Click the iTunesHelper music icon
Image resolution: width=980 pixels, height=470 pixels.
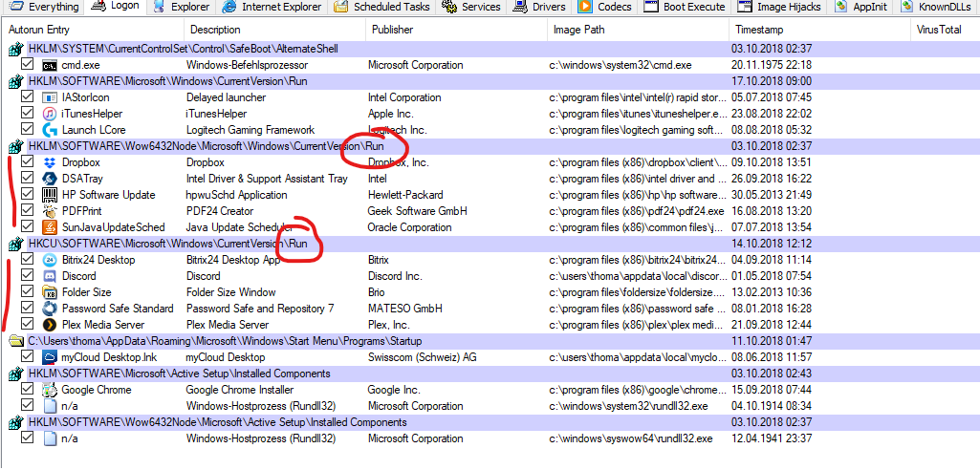click(50, 114)
